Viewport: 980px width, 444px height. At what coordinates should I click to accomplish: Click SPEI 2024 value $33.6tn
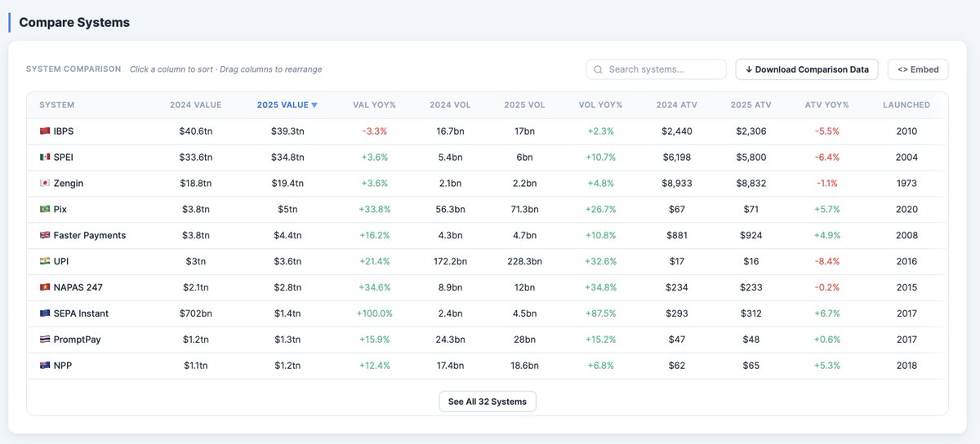pos(195,158)
